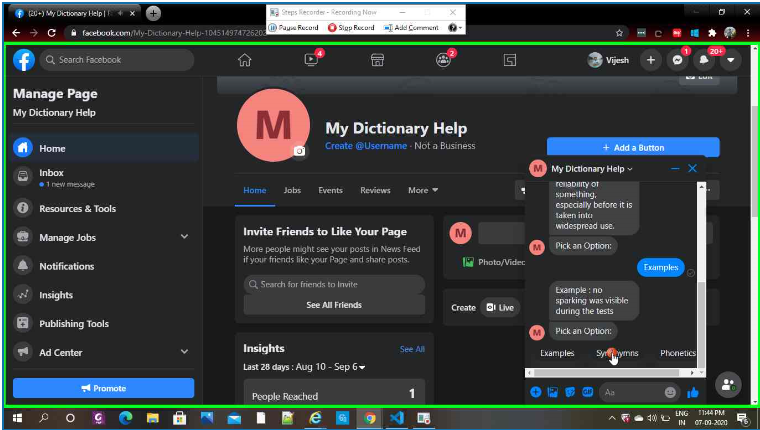
Task: Click Pause Record in Steps Recorder
Action: (294, 28)
